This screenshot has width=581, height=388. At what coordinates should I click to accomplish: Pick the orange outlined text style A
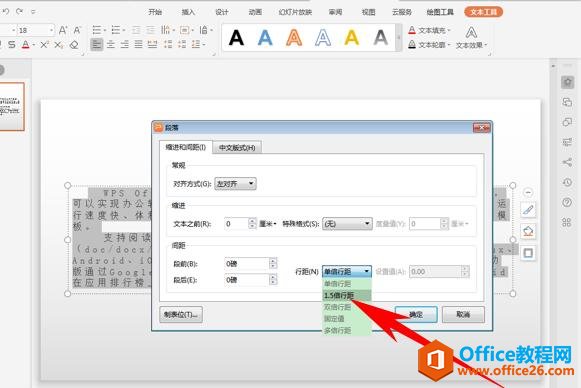coord(294,38)
